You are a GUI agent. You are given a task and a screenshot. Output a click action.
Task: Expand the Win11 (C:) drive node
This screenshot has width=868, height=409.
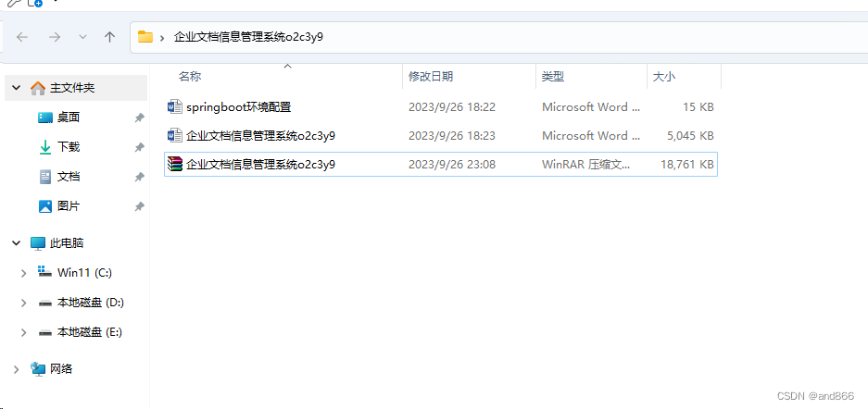[23, 273]
